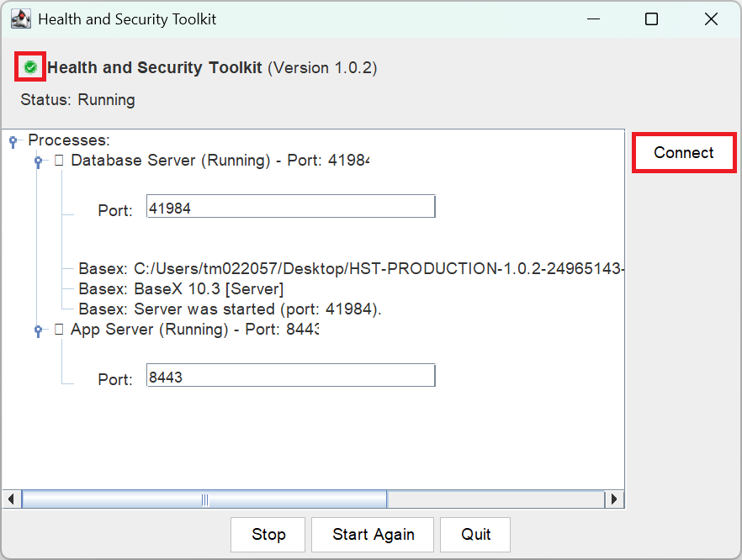Click the App Server node status icon
Viewport: 742px width, 560px height.
pyautogui.click(x=59, y=330)
